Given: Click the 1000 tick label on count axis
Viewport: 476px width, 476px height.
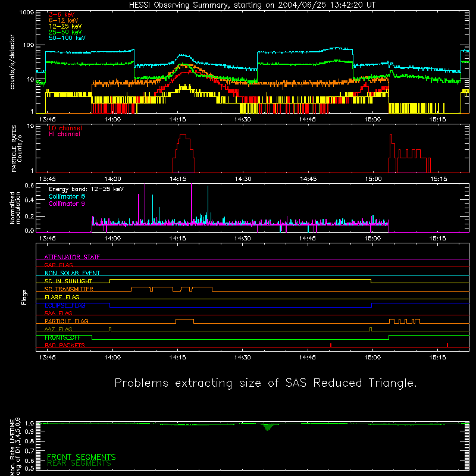Looking at the screenshot, I should (x=26, y=12).
